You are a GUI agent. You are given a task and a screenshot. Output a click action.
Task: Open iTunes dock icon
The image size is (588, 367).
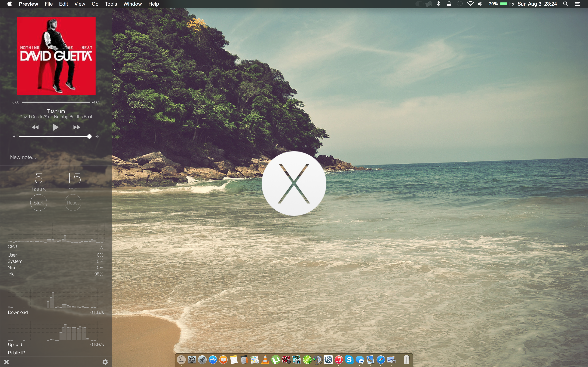tap(339, 360)
